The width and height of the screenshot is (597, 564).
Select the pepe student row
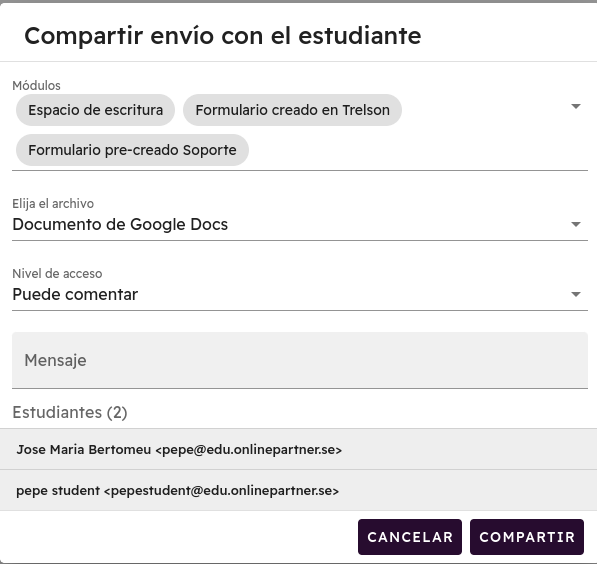pos(298,491)
